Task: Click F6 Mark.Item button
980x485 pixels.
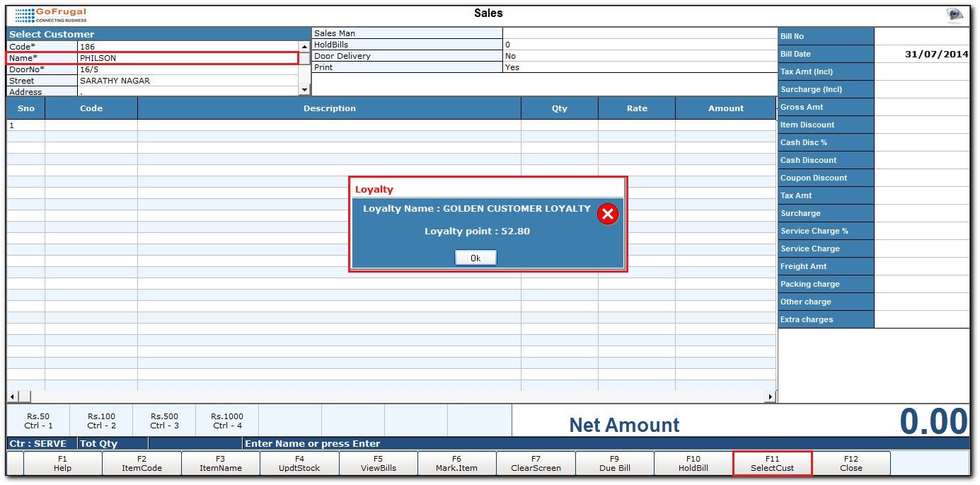Action: pos(456,463)
